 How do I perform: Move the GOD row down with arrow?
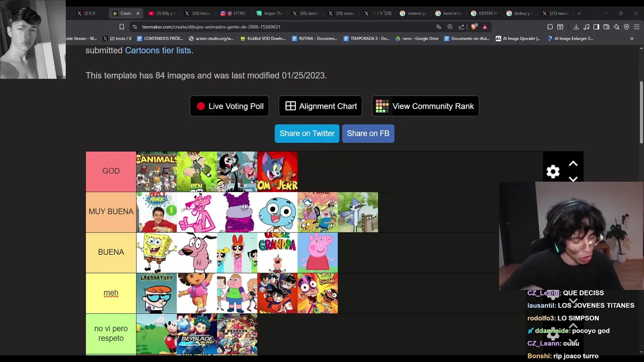pyautogui.click(x=573, y=179)
